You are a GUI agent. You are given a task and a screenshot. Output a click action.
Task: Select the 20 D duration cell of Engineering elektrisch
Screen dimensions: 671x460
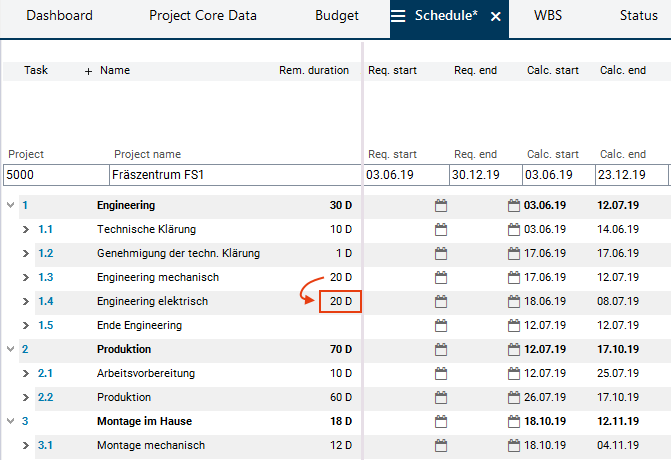click(340, 301)
